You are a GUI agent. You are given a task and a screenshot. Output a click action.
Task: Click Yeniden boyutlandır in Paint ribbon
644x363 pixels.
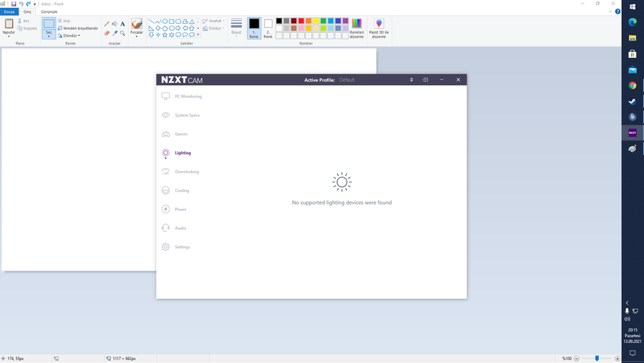point(77,29)
